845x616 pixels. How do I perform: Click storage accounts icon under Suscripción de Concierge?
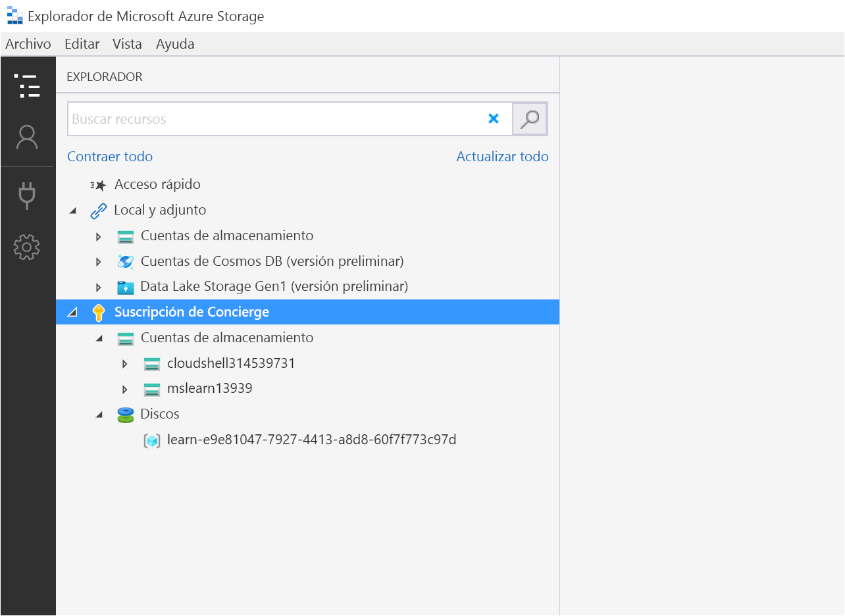click(126, 338)
